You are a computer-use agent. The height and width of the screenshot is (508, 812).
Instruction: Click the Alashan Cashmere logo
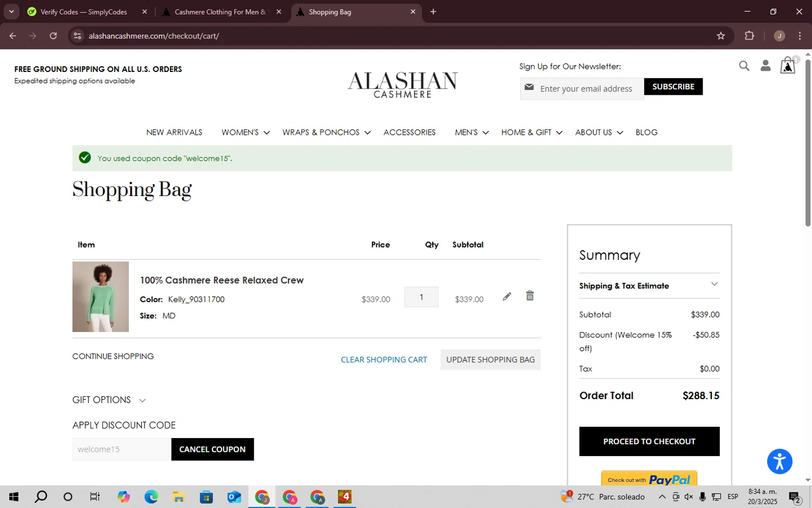coord(403,84)
